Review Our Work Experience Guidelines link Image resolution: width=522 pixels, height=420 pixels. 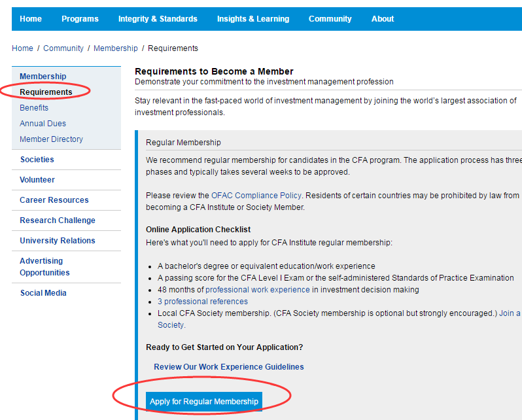(229, 367)
